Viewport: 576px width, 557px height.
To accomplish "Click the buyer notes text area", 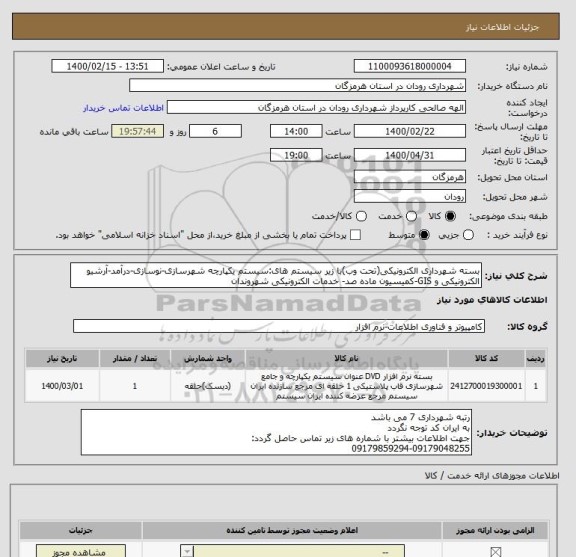I will [276, 432].
